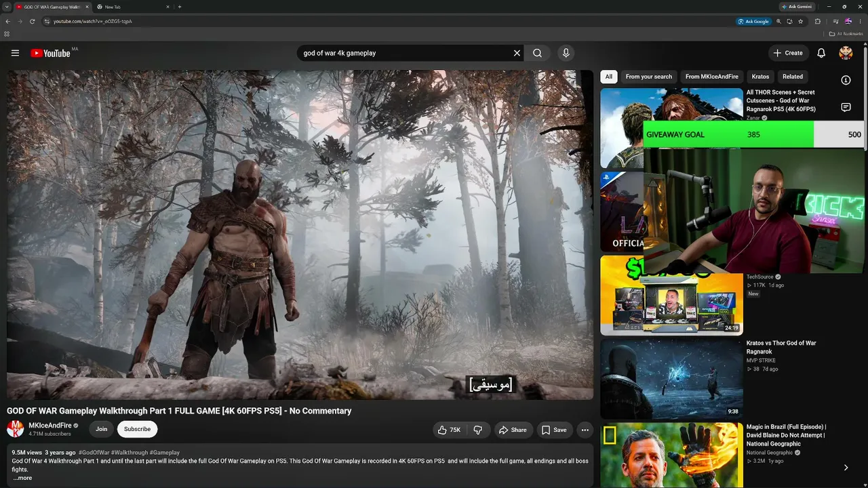Start voice search with the microphone
Screen dimensions: 868x488
coord(566,53)
